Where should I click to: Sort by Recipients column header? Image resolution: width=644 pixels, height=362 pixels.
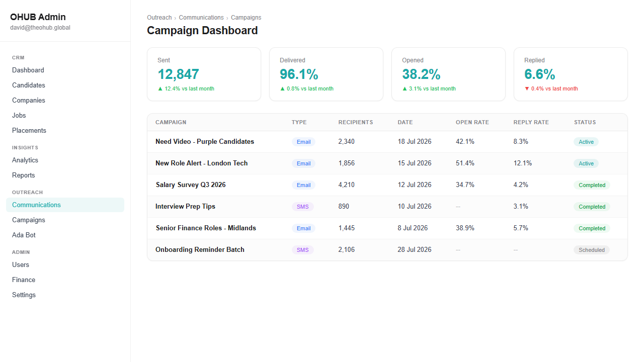coord(356,122)
